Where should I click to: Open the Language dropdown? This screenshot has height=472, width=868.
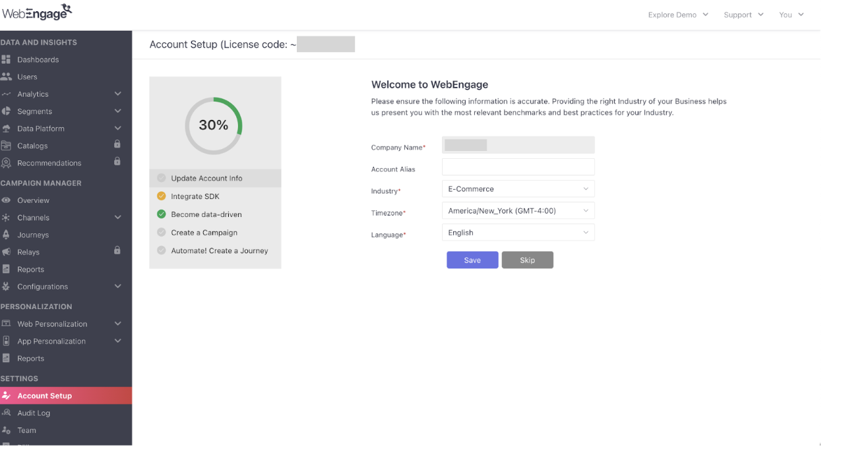(x=518, y=232)
